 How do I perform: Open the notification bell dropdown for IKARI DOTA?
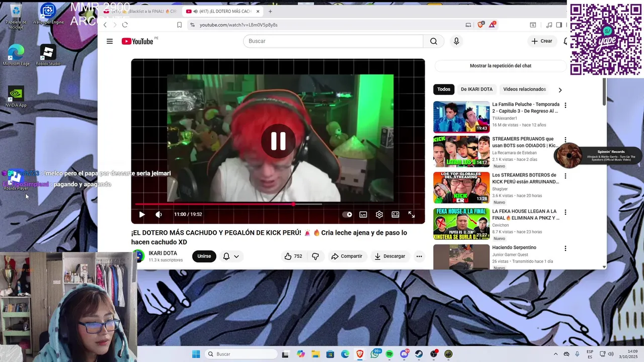coord(231,256)
